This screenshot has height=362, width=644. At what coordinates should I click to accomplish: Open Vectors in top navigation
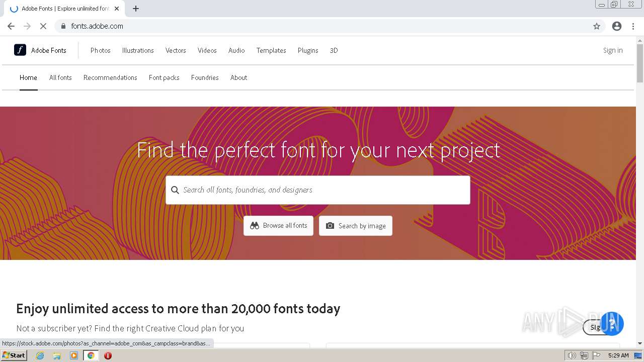pos(176,50)
